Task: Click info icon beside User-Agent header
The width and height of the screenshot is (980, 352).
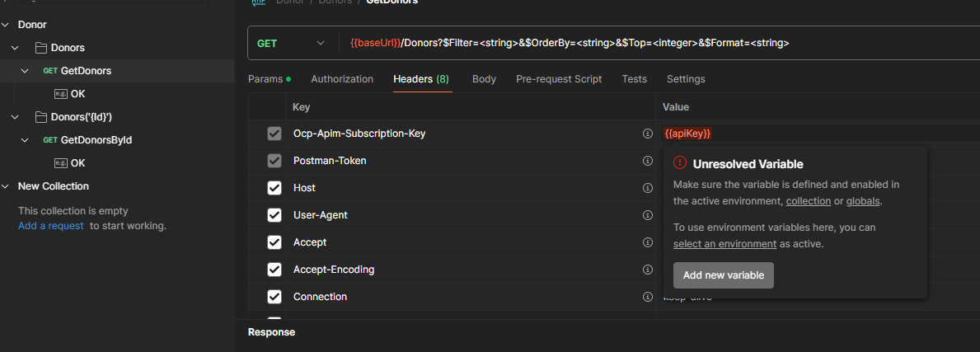Action: [x=648, y=215]
